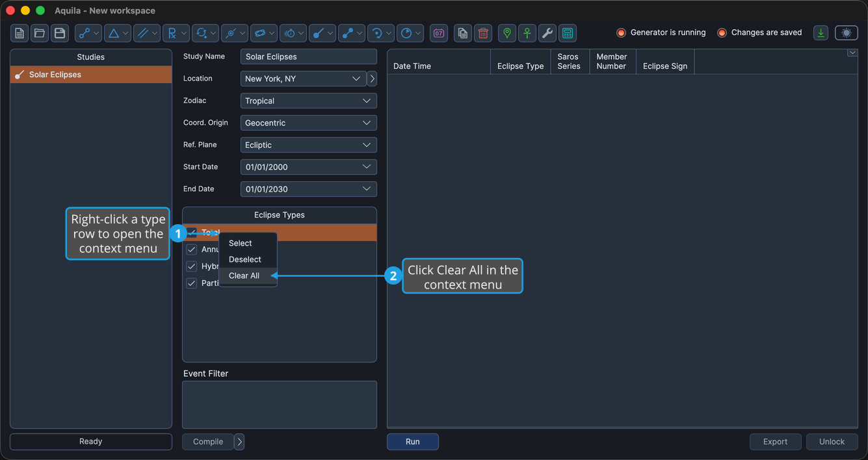This screenshot has height=460, width=868.
Task: Open workspace with the folder icon
Action: (x=40, y=33)
